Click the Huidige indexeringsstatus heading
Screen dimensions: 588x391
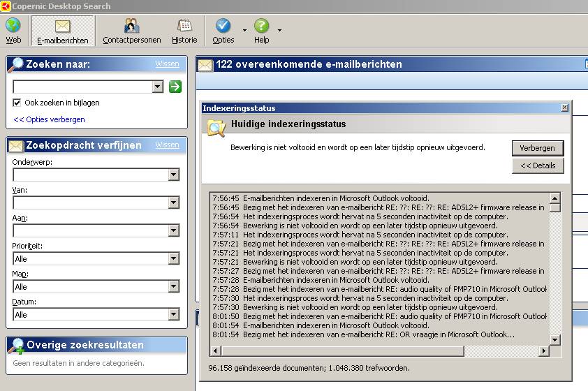(288, 124)
